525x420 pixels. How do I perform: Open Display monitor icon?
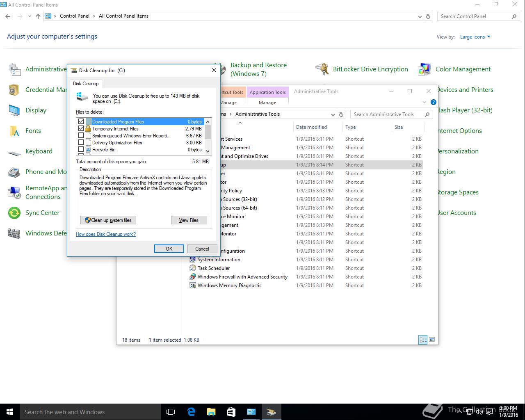click(14, 110)
